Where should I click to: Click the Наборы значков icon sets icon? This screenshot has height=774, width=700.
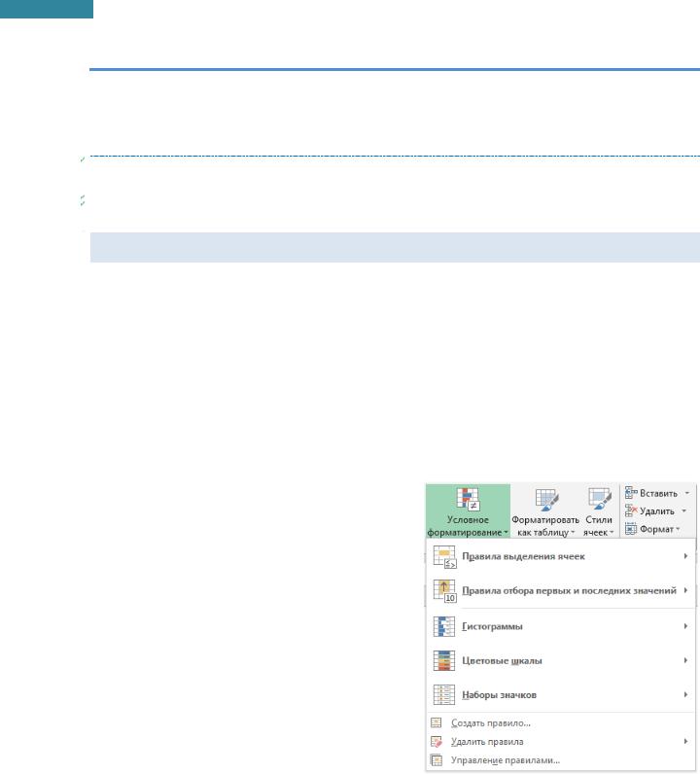(x=443, y=694)
